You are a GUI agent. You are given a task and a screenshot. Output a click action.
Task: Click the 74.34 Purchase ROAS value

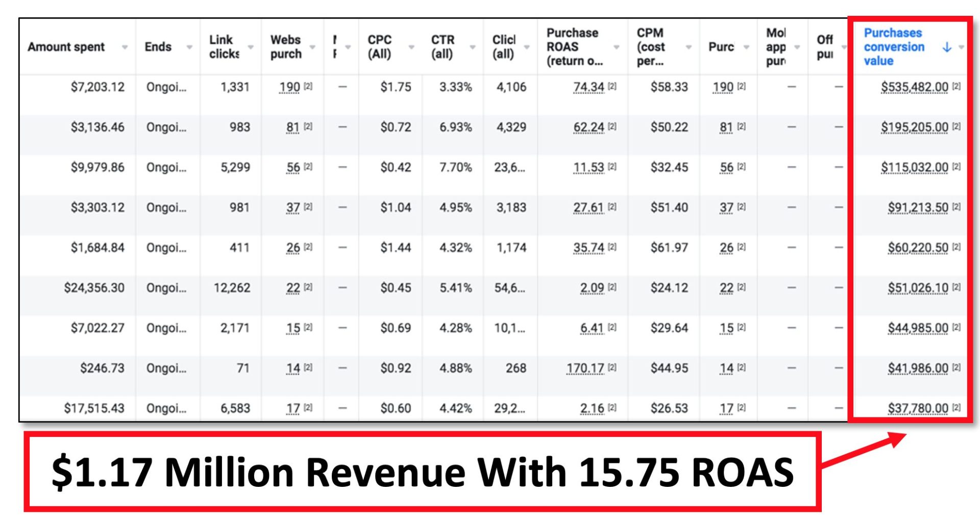click(x=589, y=87)
